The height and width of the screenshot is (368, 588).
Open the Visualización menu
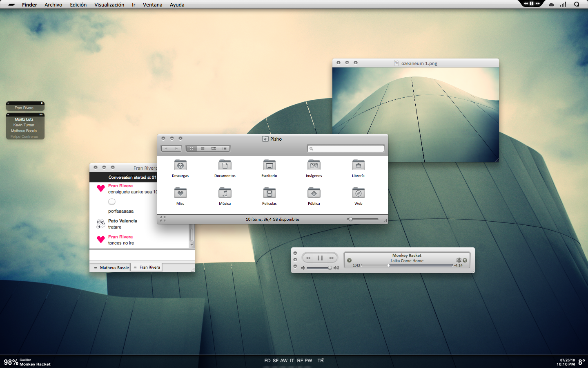(x=109, y=5)
